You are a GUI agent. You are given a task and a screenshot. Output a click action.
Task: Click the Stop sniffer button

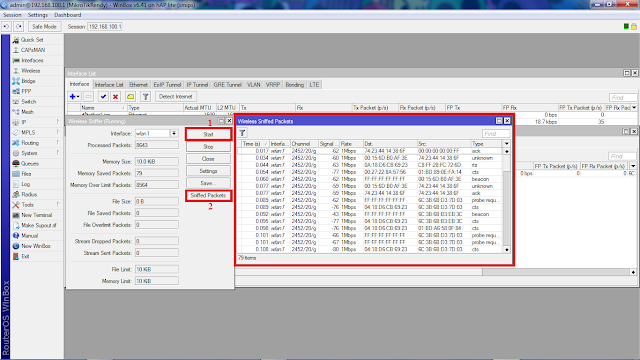click(208, 147)
